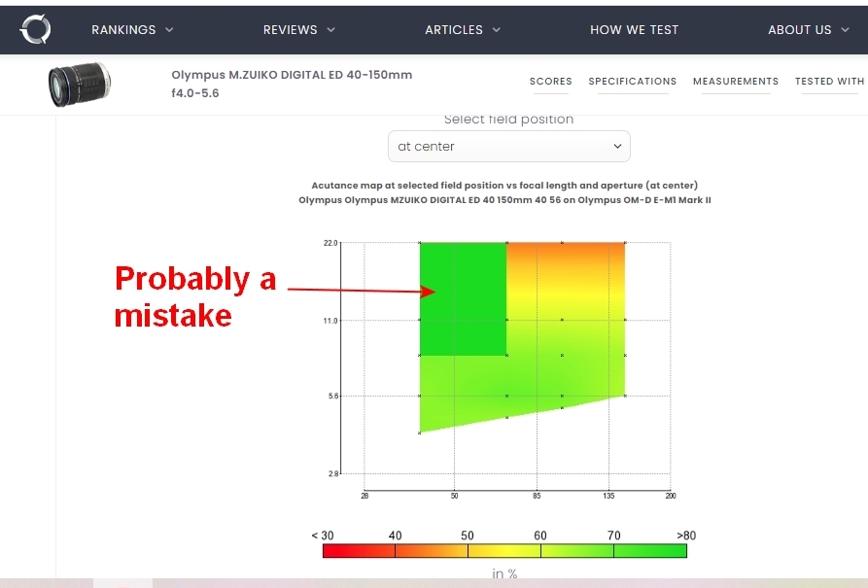Click the red 'Probably a mistake' annotation
The width and height of the screenshot is (868, 588).
194,296
